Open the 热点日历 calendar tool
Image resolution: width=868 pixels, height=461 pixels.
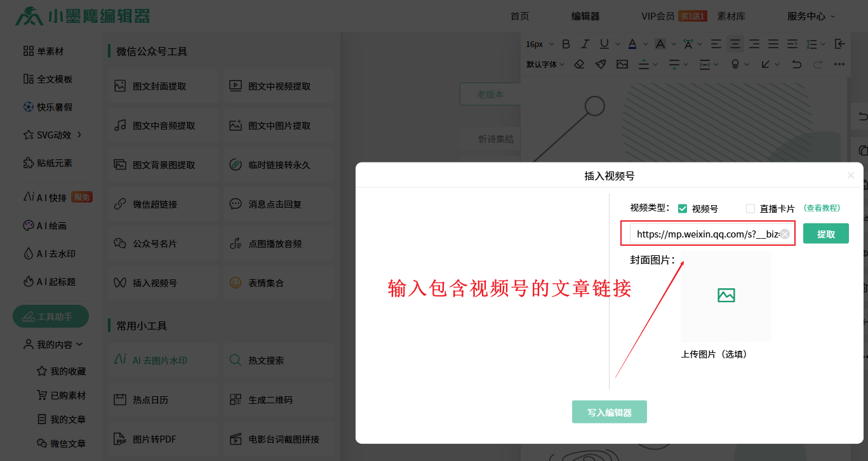tap(163, 400)
